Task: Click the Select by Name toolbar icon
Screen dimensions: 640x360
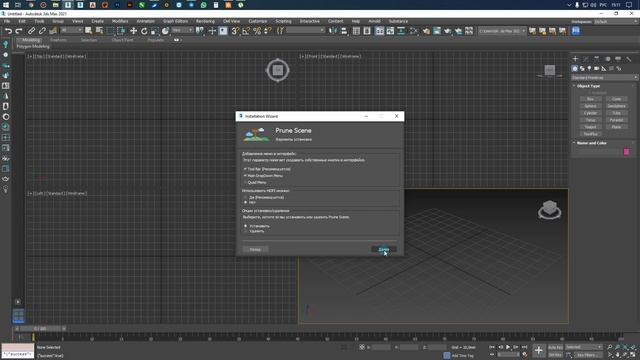Action: (99, 31)
